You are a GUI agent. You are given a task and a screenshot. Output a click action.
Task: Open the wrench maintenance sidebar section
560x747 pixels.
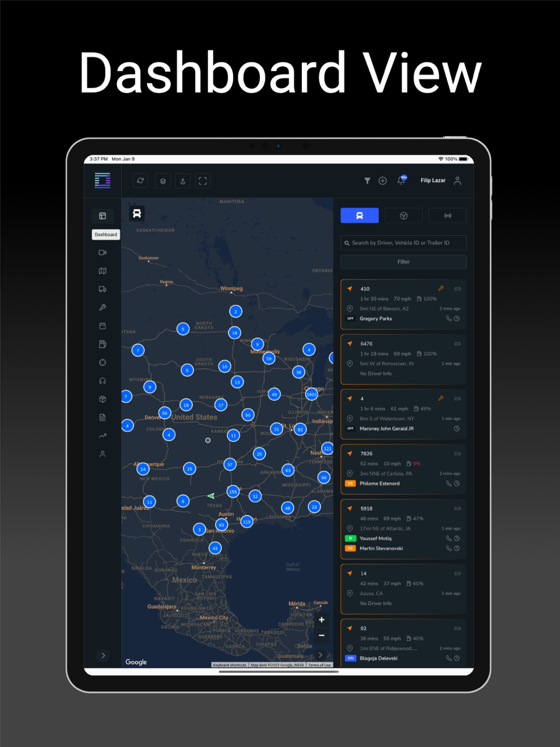(x=102, y=307)
